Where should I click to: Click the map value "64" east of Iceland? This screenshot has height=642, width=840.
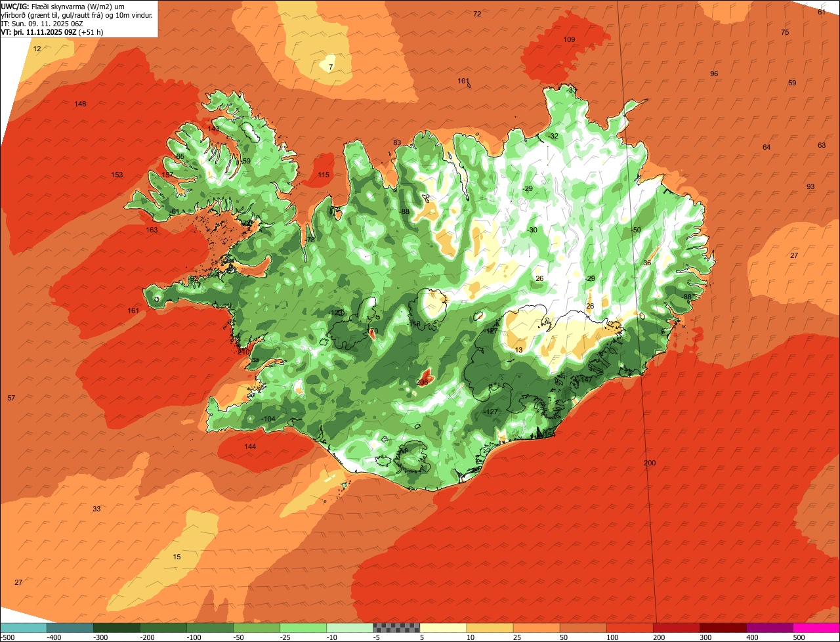coord(766,147)
